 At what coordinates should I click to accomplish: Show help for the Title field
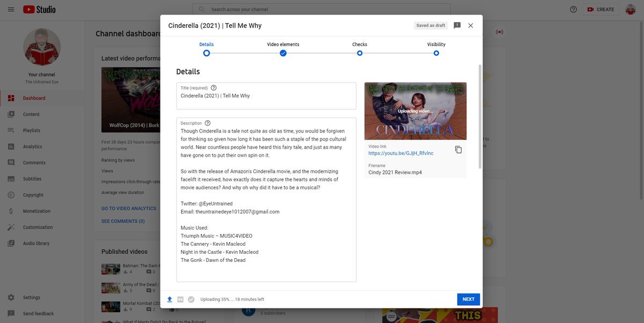(x=214, y=88)
